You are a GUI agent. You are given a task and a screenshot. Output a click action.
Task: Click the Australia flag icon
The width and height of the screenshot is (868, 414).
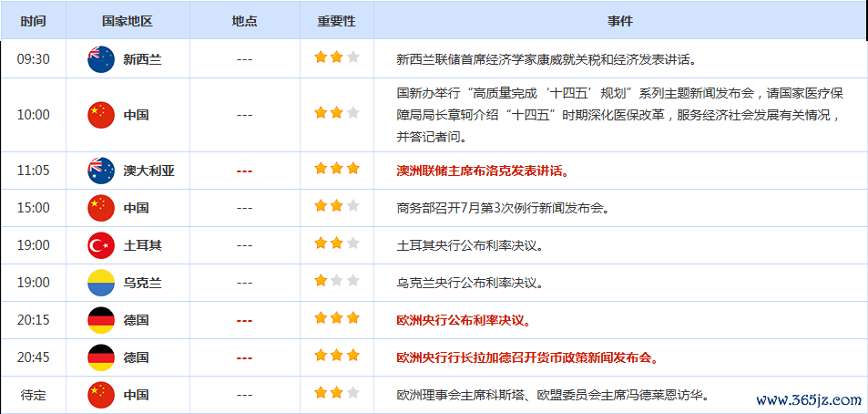pyautogui.click(x=100, y=171)
